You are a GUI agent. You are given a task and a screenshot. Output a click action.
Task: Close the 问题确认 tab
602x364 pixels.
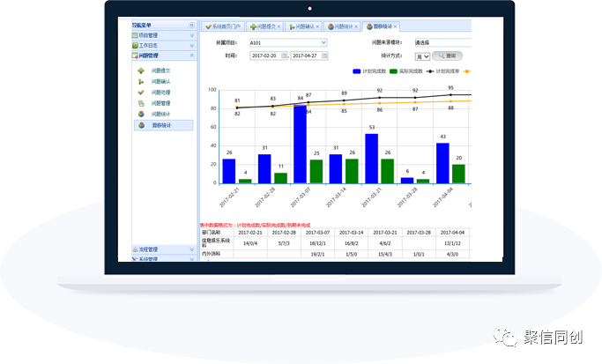(317, 26)
